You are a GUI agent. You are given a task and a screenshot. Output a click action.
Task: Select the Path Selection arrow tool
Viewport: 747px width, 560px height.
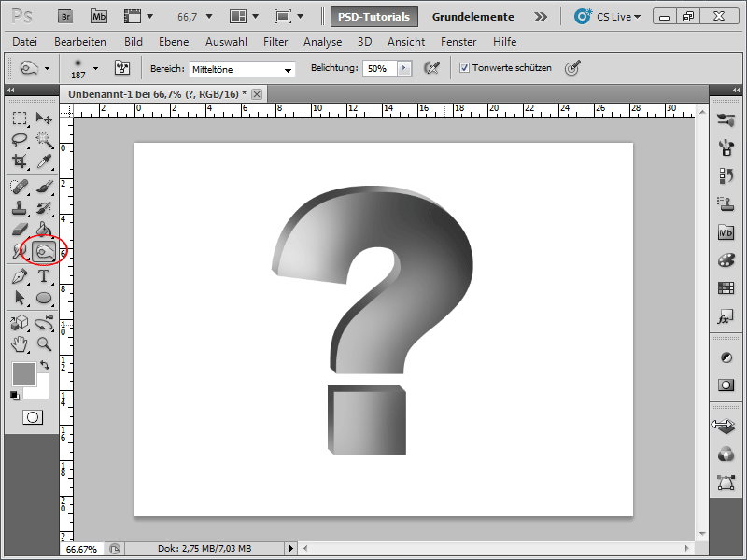(20, 298)
